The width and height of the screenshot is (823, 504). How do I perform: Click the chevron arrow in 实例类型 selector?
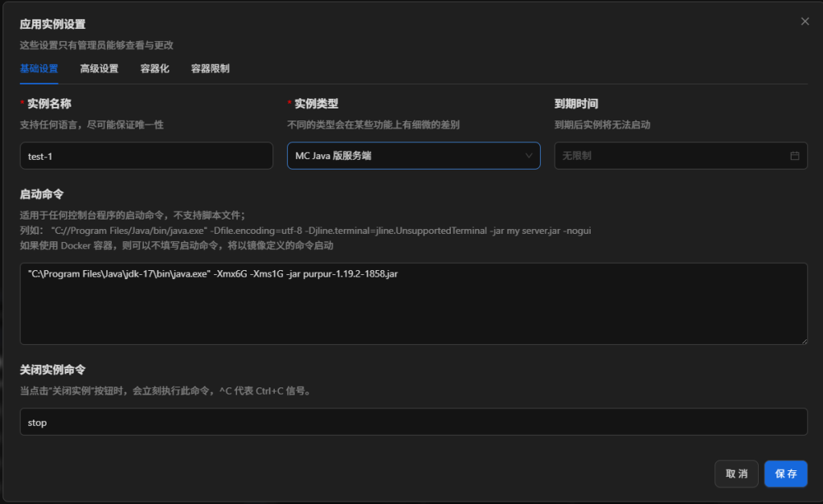(529, 156)
